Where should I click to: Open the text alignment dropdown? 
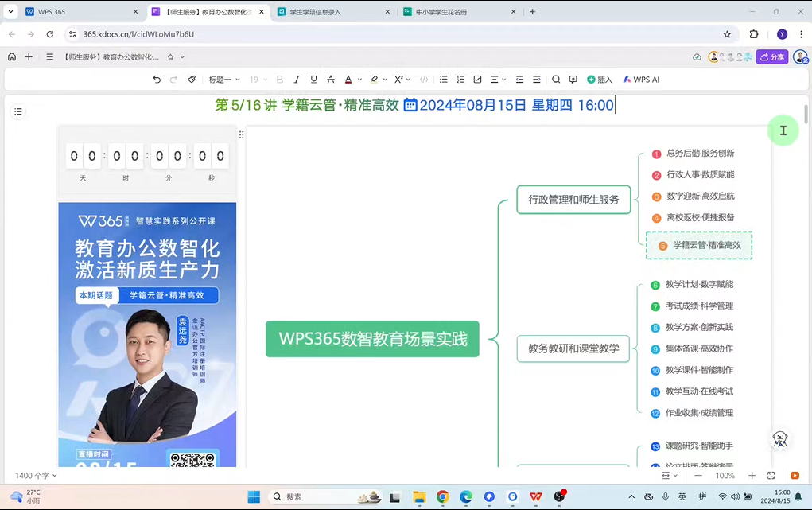(498, 80)
